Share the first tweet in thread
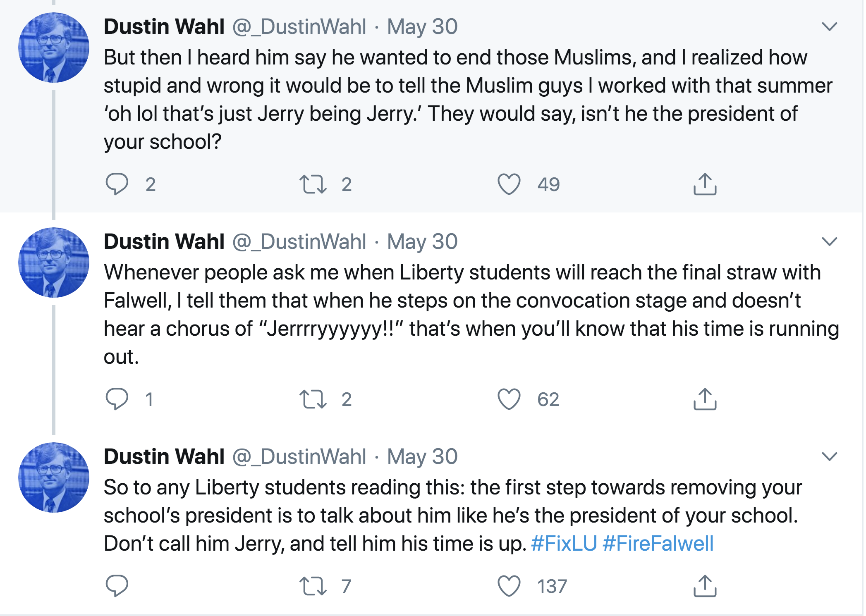Viewport: 866px width, 616px height. tap(705, 184)
